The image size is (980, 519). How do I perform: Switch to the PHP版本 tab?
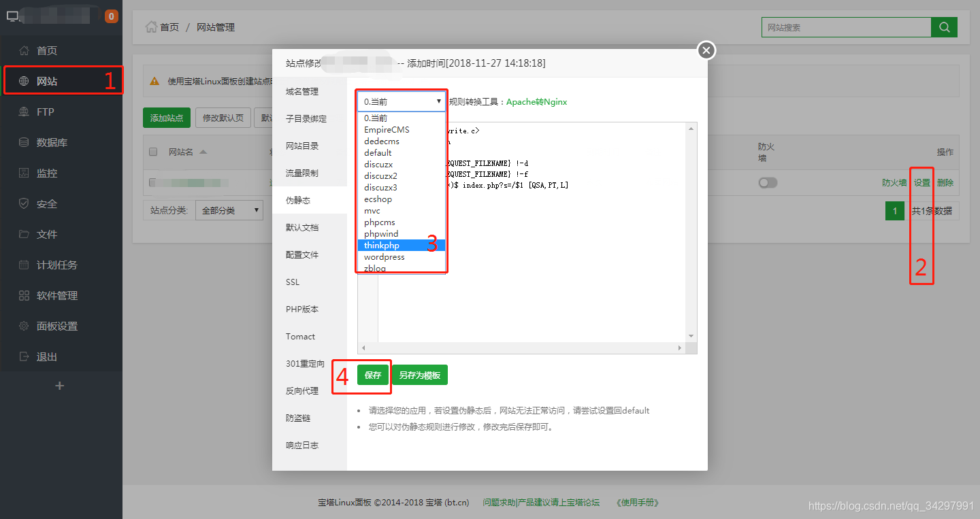310,309
